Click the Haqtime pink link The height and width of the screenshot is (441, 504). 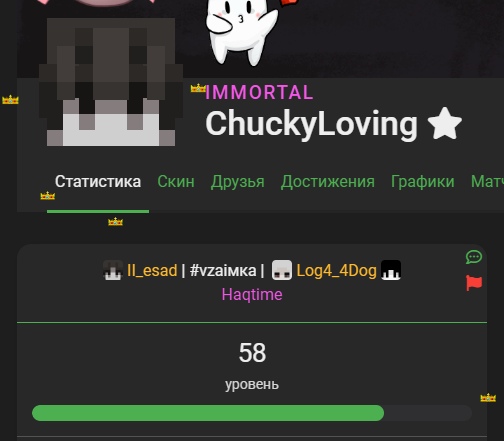tap(252, 294)
